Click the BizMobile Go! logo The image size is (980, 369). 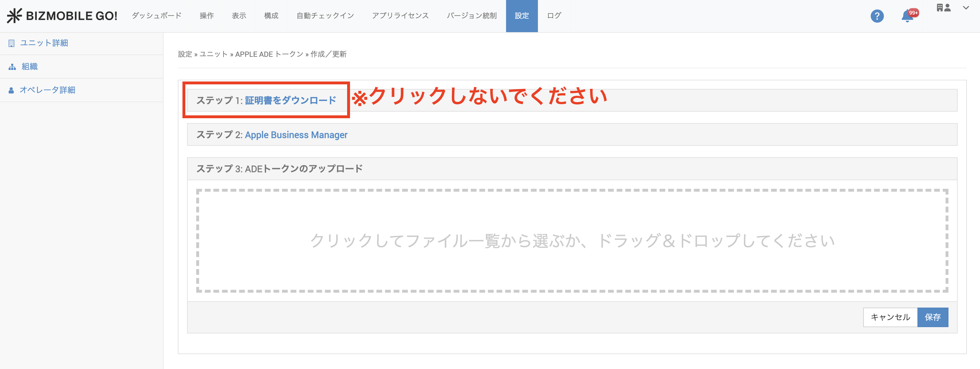click(62, 15)
